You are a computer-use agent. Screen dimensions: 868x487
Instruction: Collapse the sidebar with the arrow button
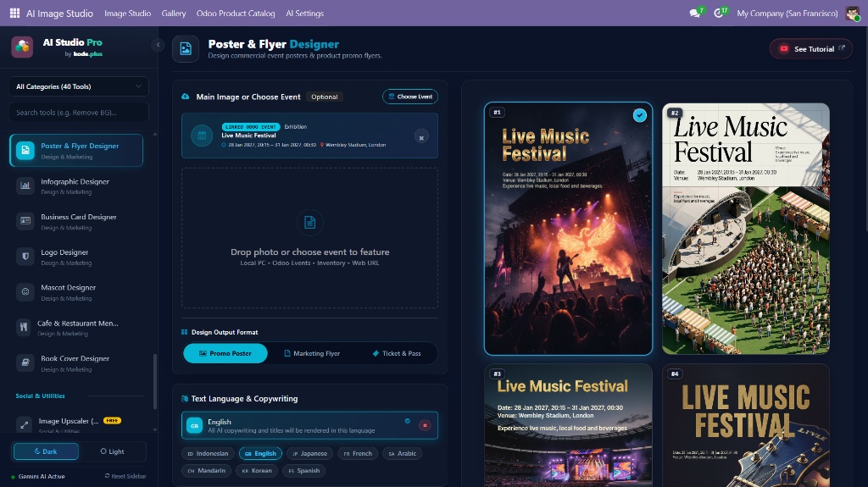click(158, 45)
